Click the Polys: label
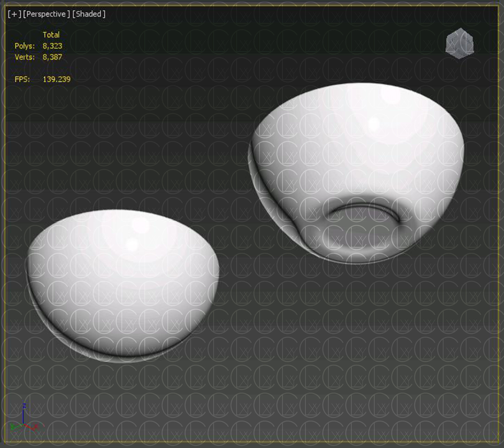 click(x=25, y=46)
